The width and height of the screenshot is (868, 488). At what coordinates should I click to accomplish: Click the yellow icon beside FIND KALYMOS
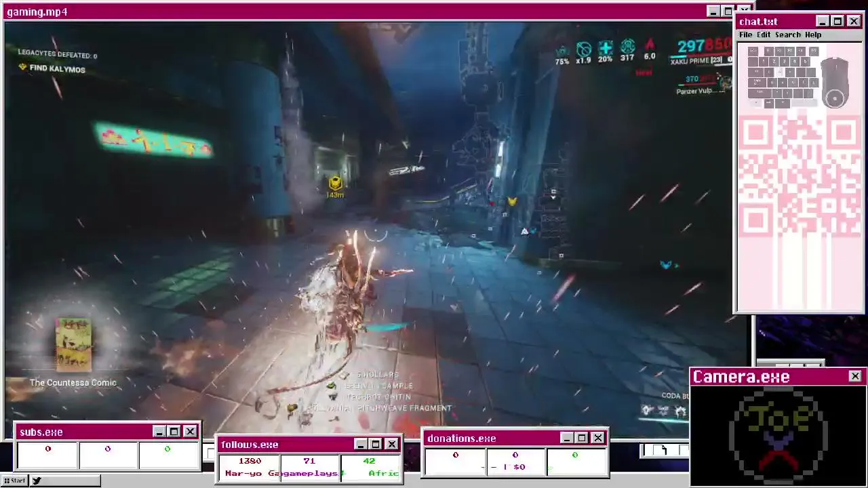click(22, 67)
